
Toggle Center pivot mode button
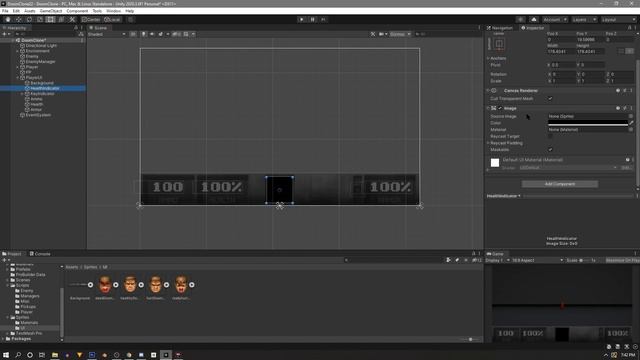tap(91, 20)
